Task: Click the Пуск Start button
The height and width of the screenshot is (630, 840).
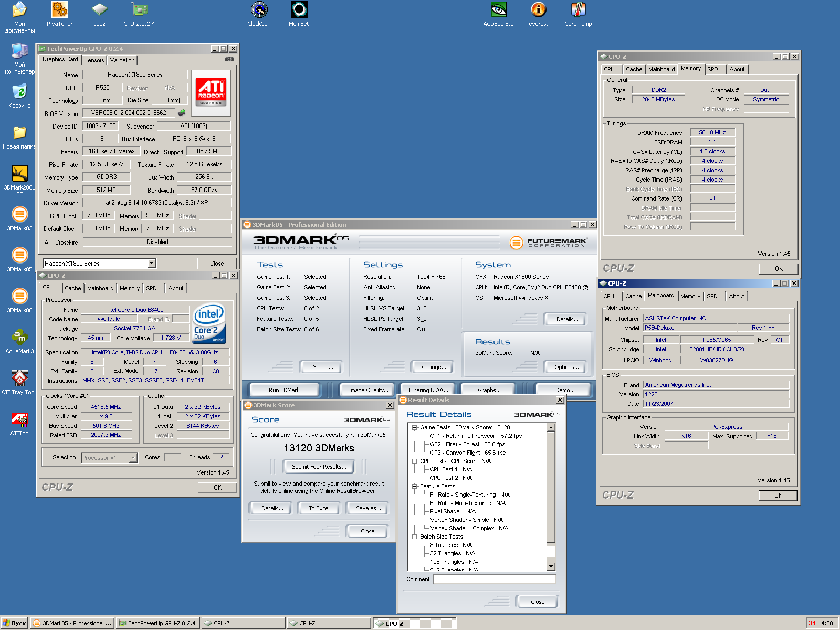Action: (x=14, y=623)
